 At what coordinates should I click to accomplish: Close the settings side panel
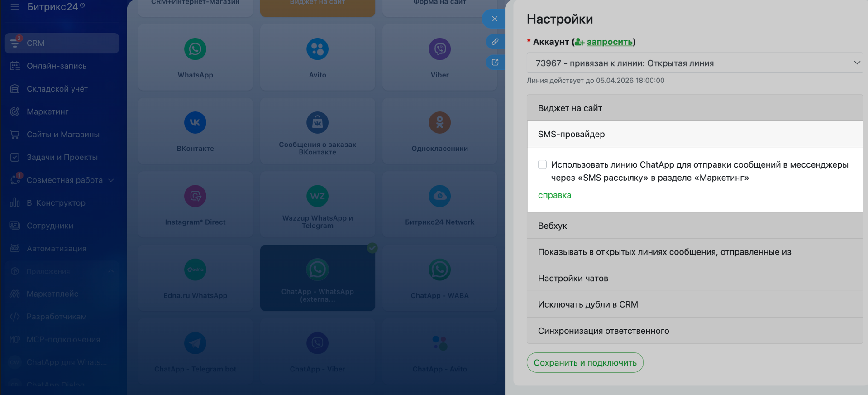(x=495, y=19)
